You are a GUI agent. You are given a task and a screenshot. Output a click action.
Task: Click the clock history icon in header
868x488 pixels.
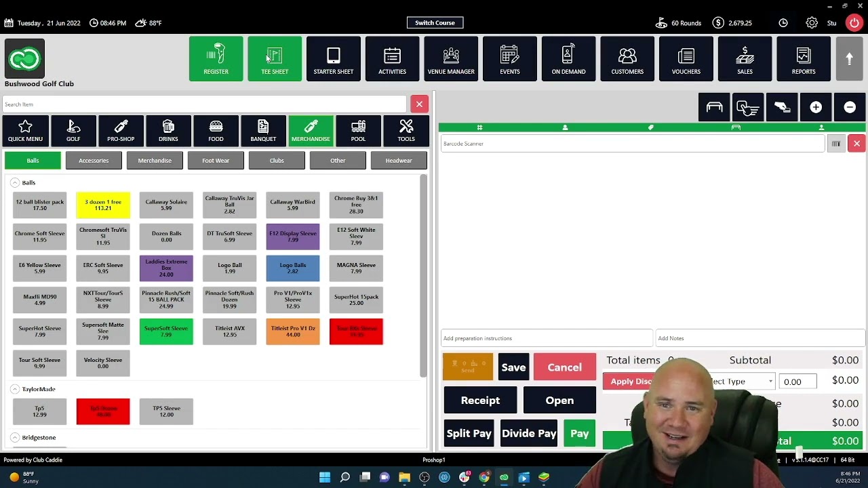783,23
